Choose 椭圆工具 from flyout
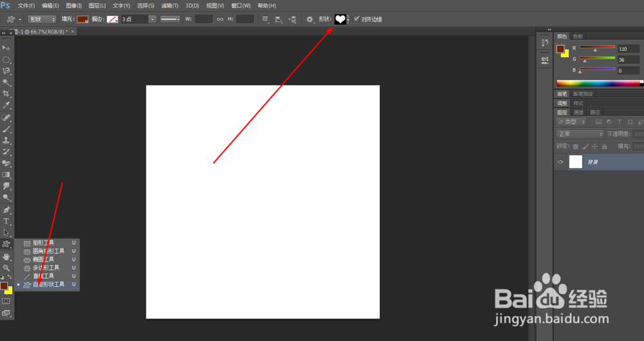This screenshot has width=644, height=341. coord(47,259)
